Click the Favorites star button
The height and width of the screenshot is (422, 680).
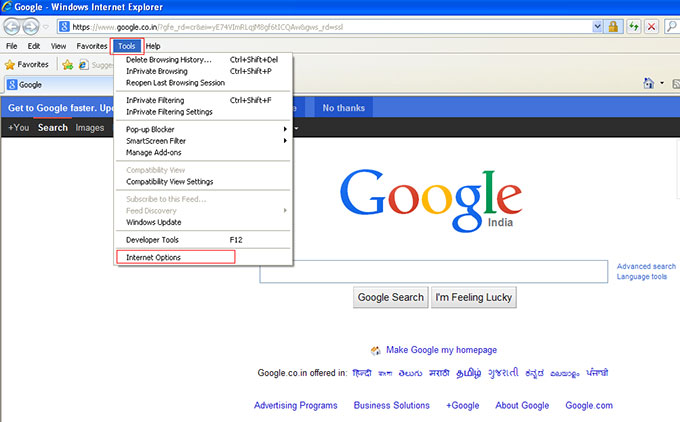click(x=27, y=65)
